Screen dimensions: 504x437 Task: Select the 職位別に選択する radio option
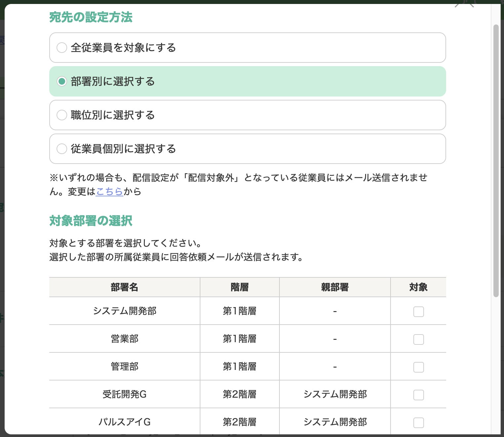(62, 115)
